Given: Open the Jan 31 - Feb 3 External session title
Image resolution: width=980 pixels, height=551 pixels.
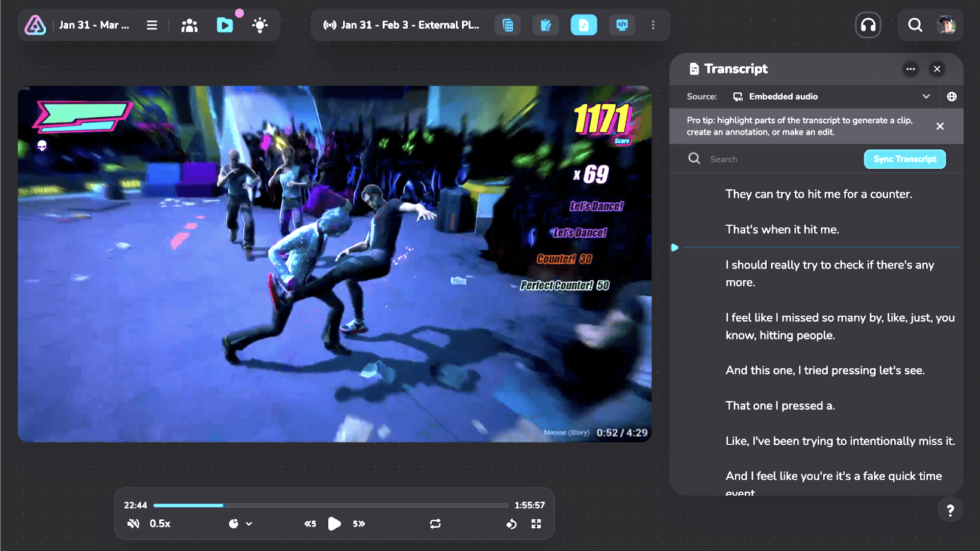Looking at the screenshot, I should click(410, 25).
